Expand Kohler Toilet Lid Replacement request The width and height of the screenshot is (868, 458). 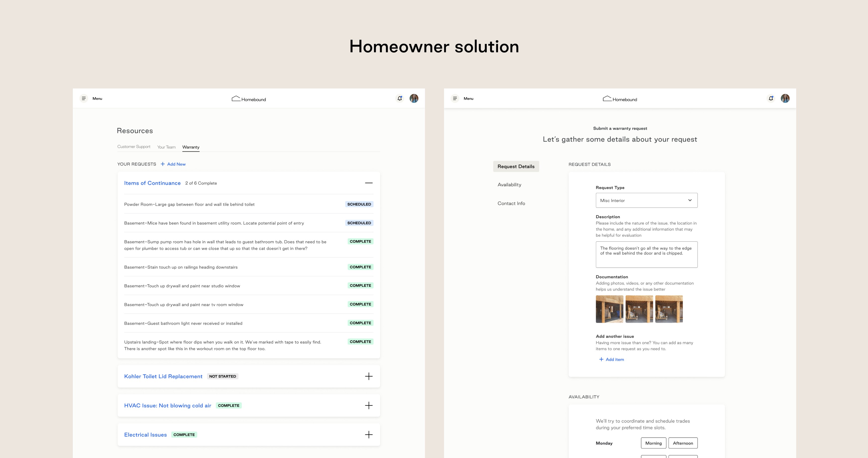tap(369, 376)
